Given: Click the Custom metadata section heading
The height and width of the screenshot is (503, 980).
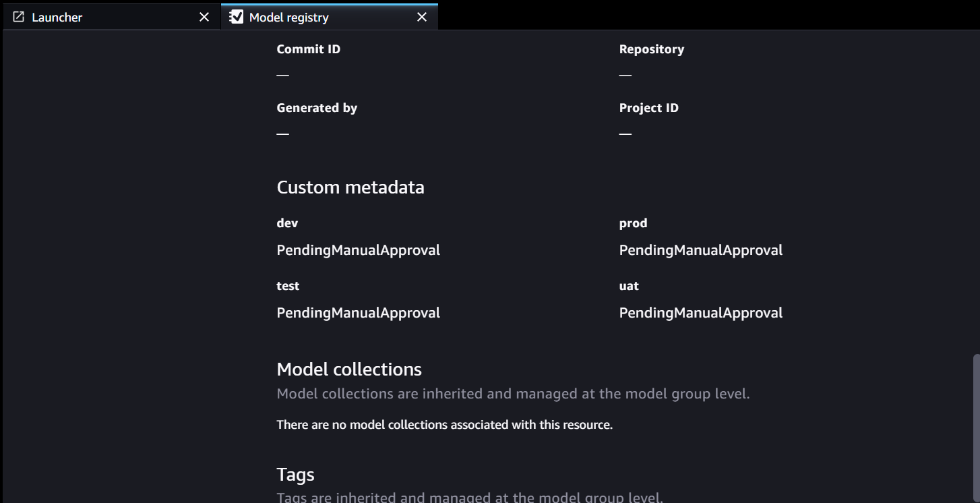Looking at the screenshot, I should 350,187.
